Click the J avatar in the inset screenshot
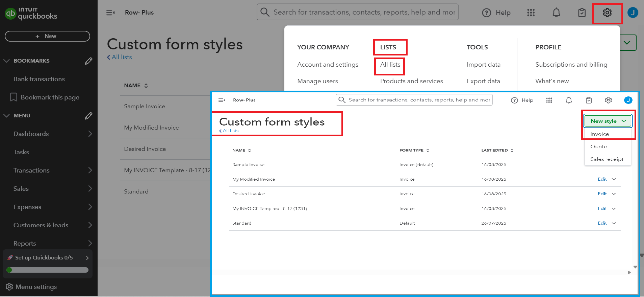This screenshot has height=297, width=644. pos(628,100)
